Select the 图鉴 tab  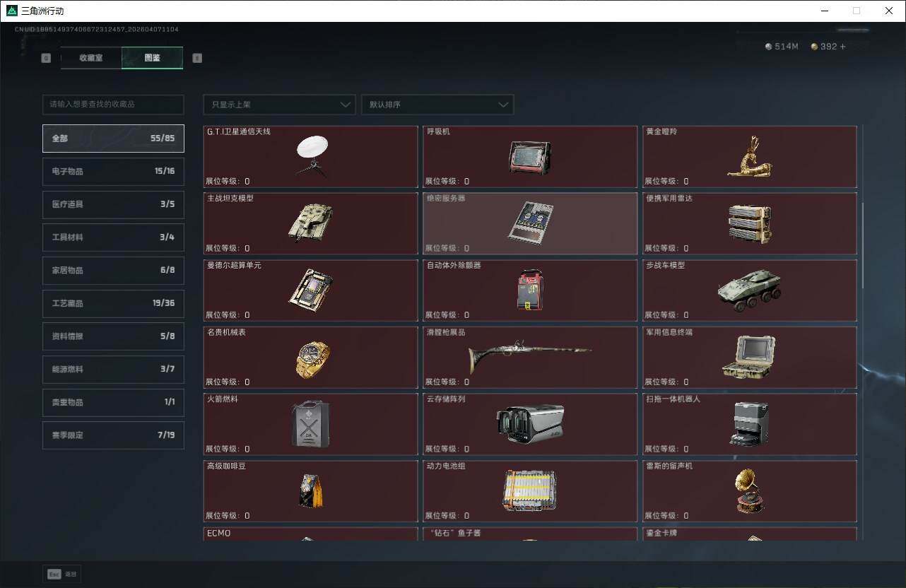click(152, 58)
